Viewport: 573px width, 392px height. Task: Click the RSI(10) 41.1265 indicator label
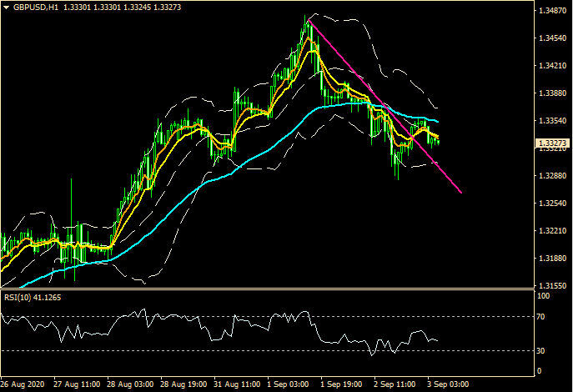coord(34,298)
